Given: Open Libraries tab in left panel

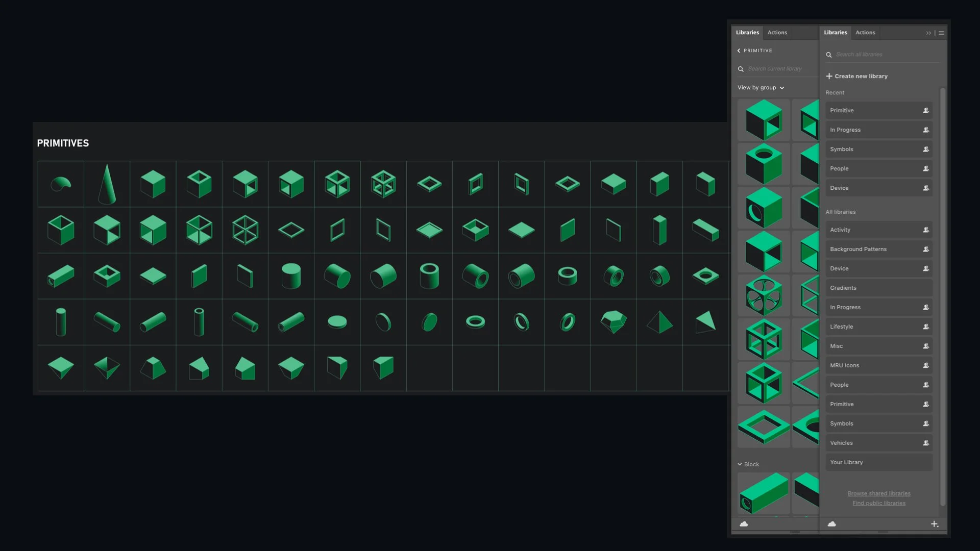Looking at the screenshot, I should 747,33.
